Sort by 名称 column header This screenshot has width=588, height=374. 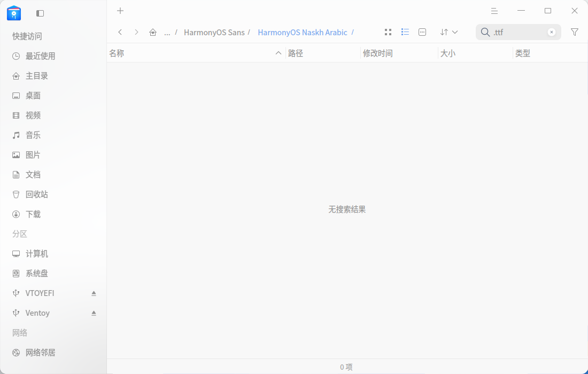point(117,53)
